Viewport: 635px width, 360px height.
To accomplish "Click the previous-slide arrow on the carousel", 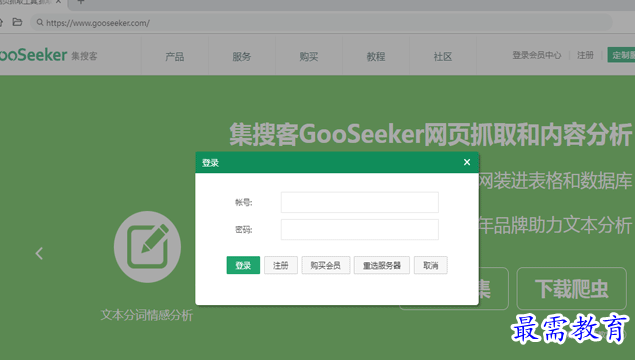I will point(39,253).
